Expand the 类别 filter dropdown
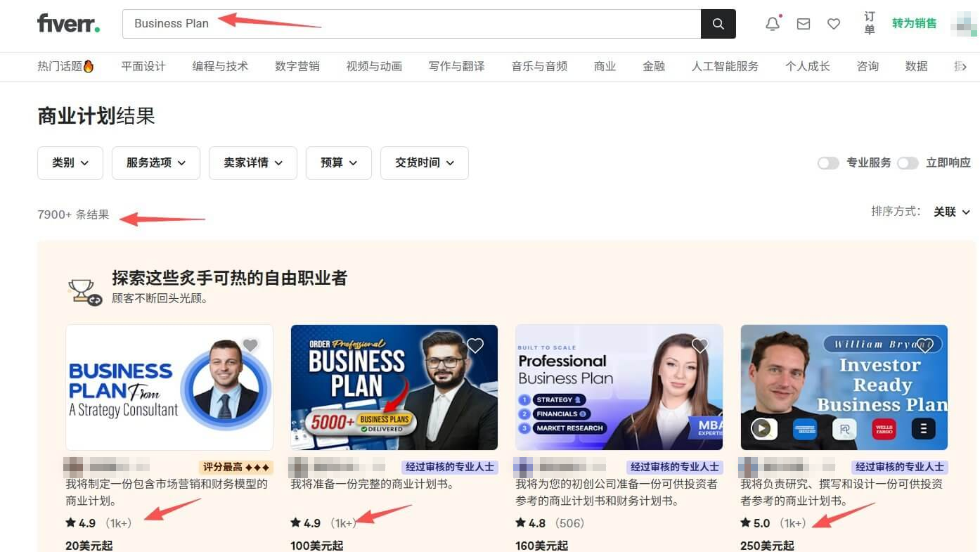Viewport: 980px width, 552px height. point(70,163)
